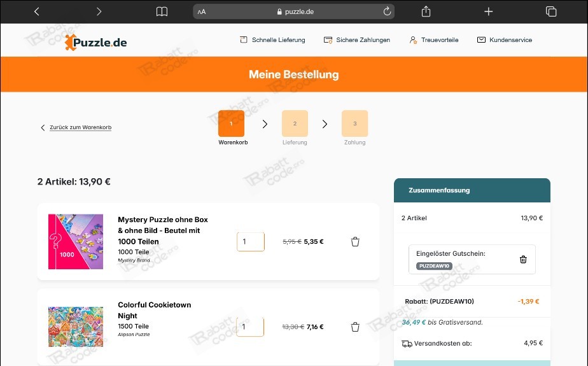Remove redeemed voucher PUZDEAW10 with the trash icon
Viewport: 588px width, 366px height.
point(523,260)
